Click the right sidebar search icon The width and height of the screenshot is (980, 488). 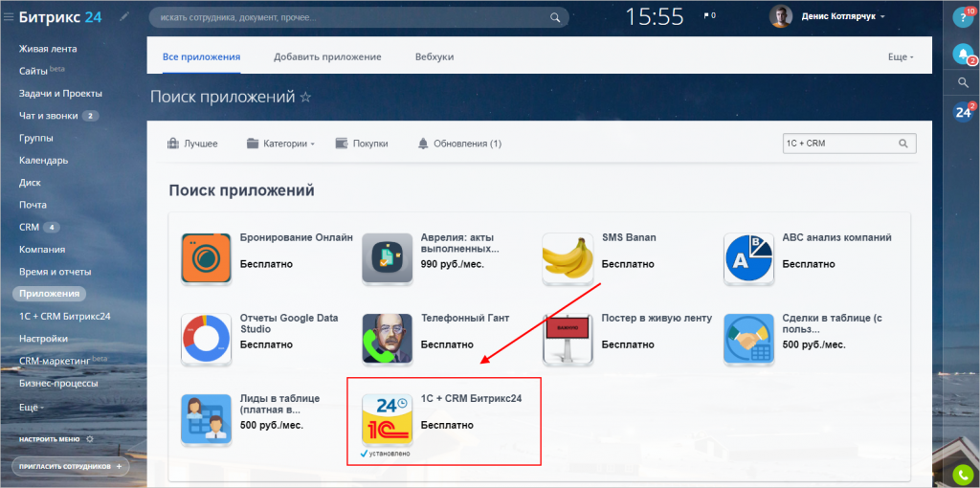coord(963,82)
